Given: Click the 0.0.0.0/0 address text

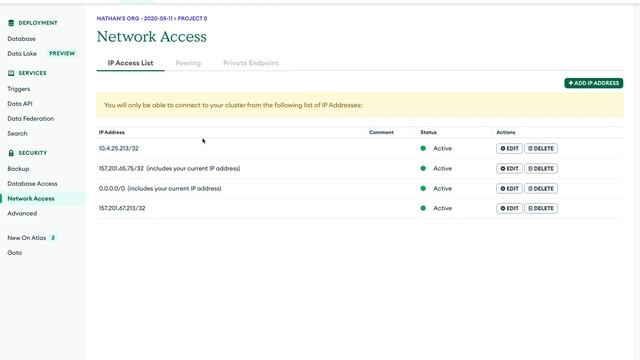Looking at the screenshot, I should tap(112, 189).
